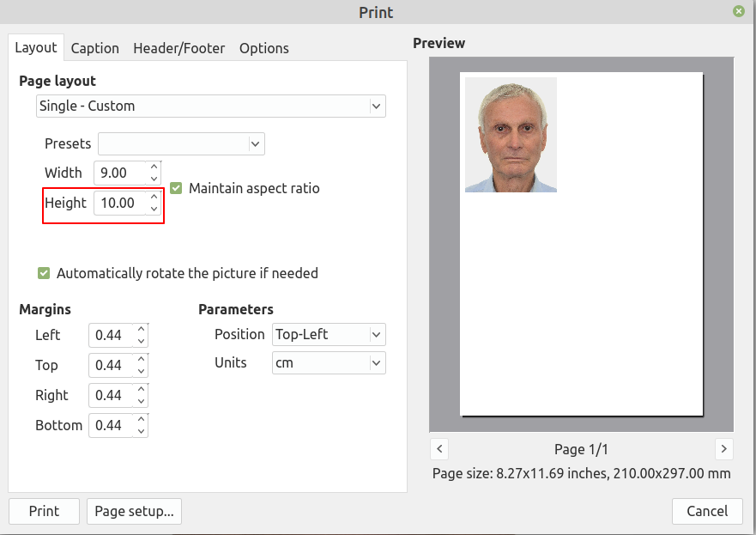Go to previous page in preview
The image size is (756, 535).
[439, 448]
